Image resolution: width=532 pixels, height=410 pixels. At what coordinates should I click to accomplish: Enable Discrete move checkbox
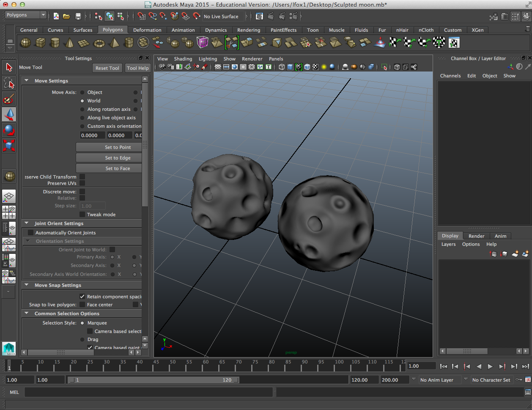pyautogui.click(x=82, y=192)
